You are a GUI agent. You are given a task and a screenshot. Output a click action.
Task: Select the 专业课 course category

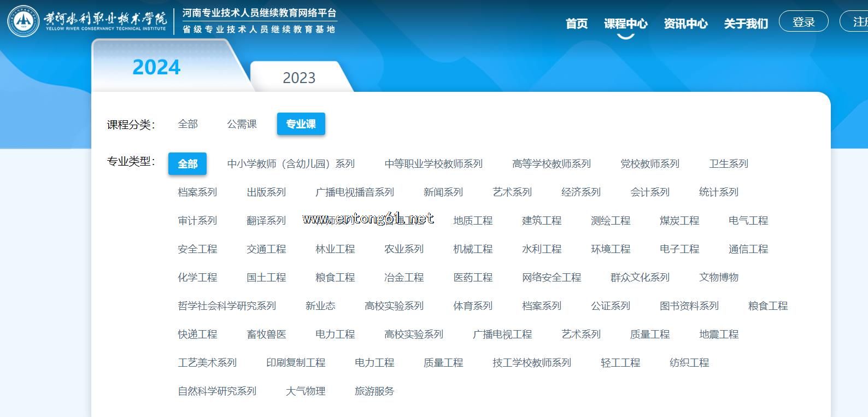(301, 124)
